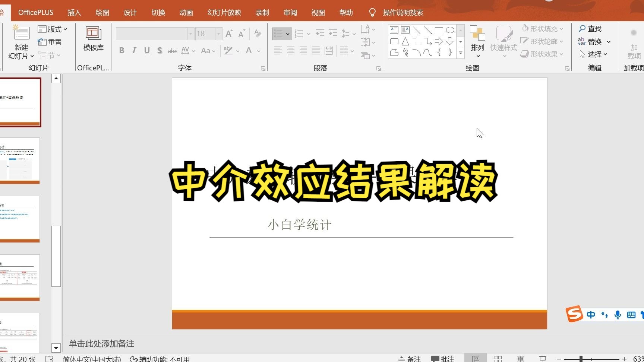644x362 pixels.
Task: Open the 设计 tab
Action: [130, 12]
